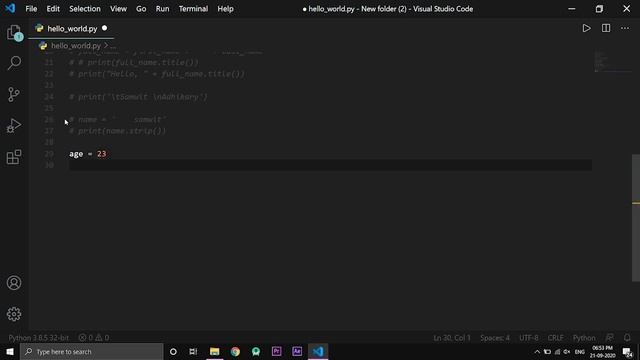
Task: Show hidden system tray icons
Action: [537, 352]
